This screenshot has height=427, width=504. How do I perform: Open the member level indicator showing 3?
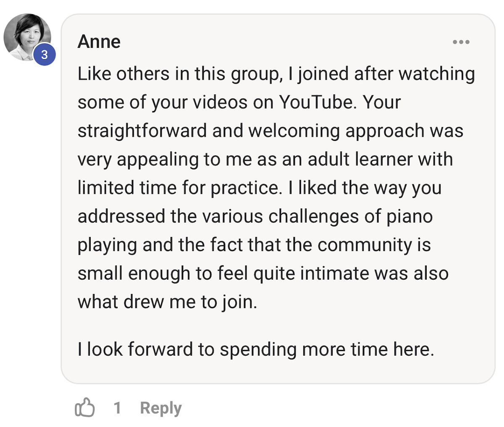(x=44, y=54)
